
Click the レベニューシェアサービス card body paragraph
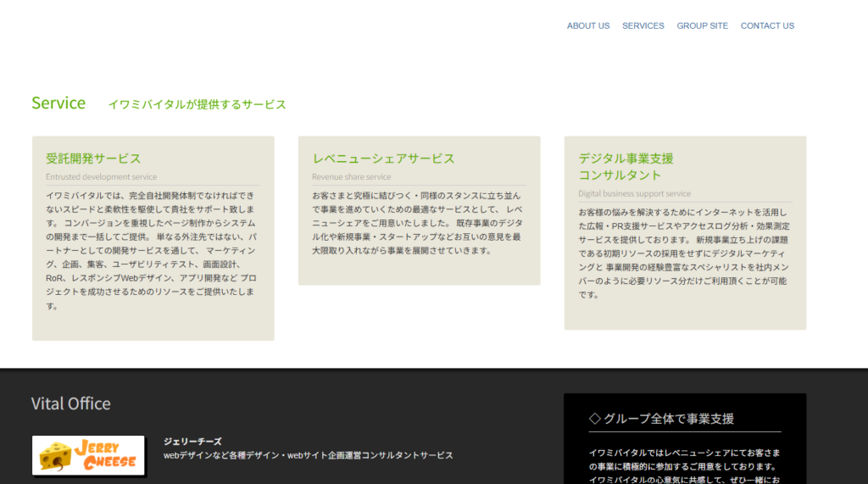[x=419, y=223]
